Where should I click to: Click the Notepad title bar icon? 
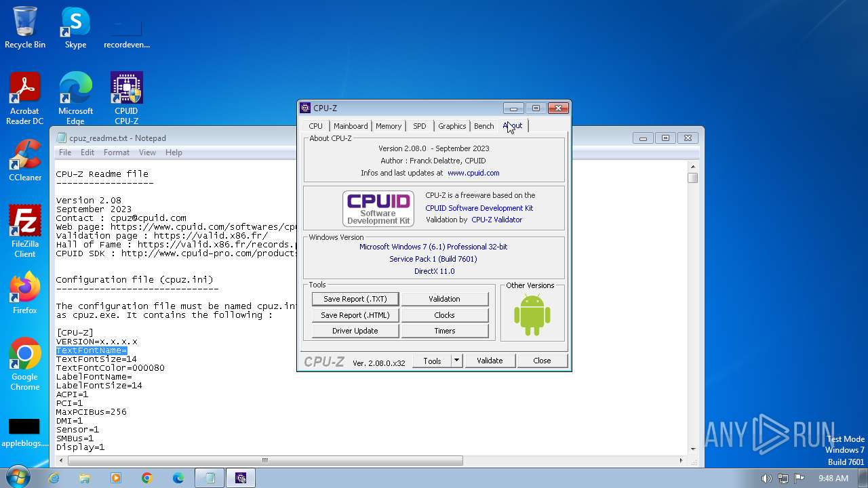(62, 138)
